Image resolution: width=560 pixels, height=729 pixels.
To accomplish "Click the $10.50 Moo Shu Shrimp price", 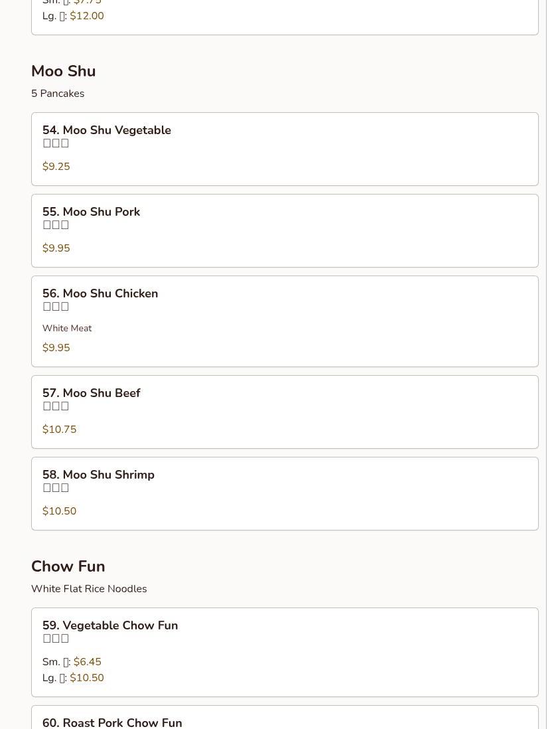I will 60,511.
